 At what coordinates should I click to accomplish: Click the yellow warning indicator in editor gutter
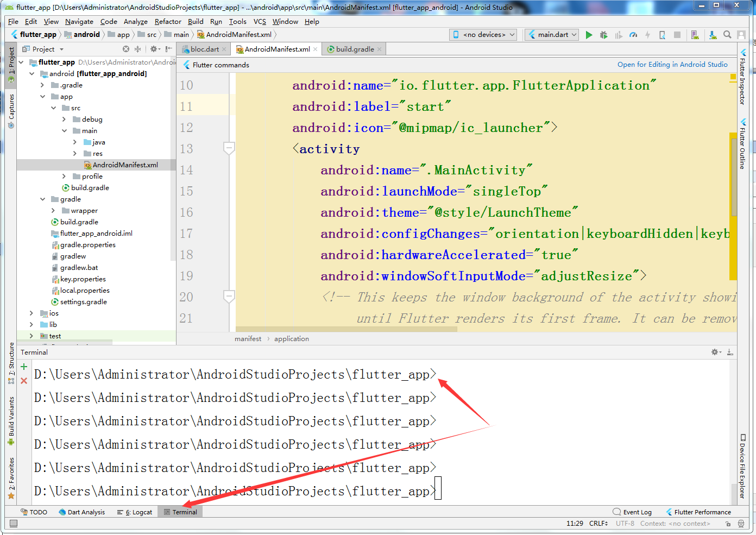[x=733, y=78]
